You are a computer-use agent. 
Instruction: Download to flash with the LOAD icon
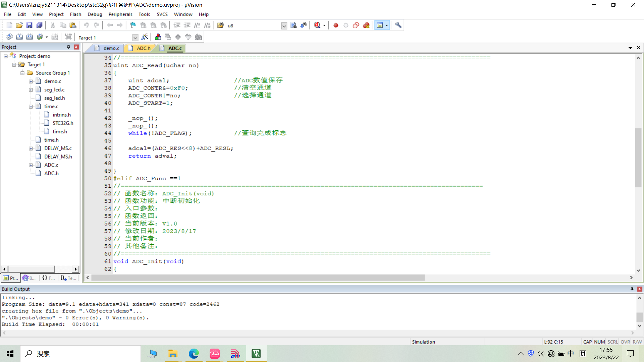coord(68,37)
